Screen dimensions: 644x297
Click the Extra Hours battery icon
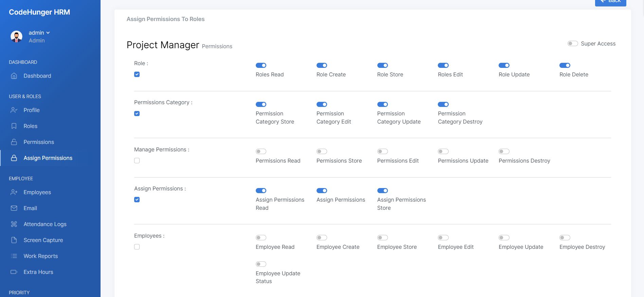(x=14, y=272)
